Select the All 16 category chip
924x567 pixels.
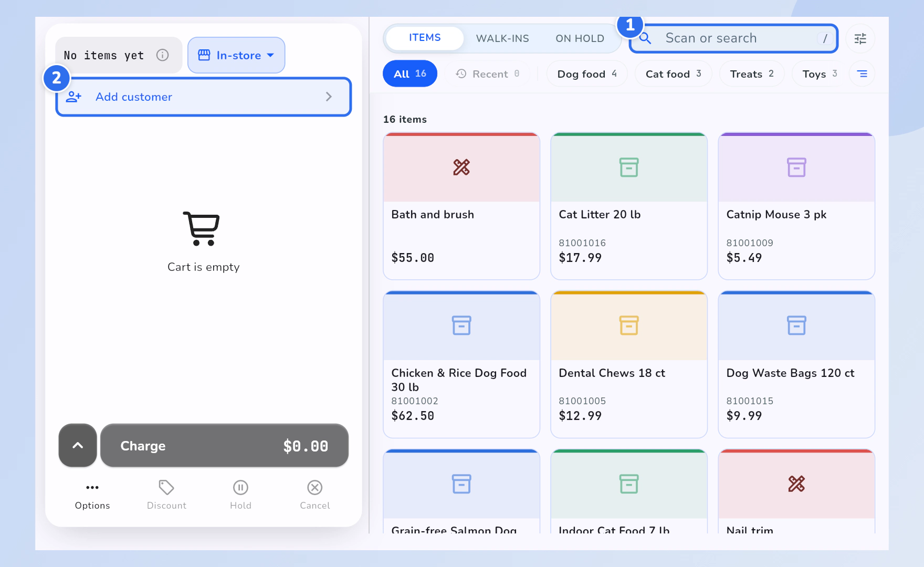coord(410,74)
